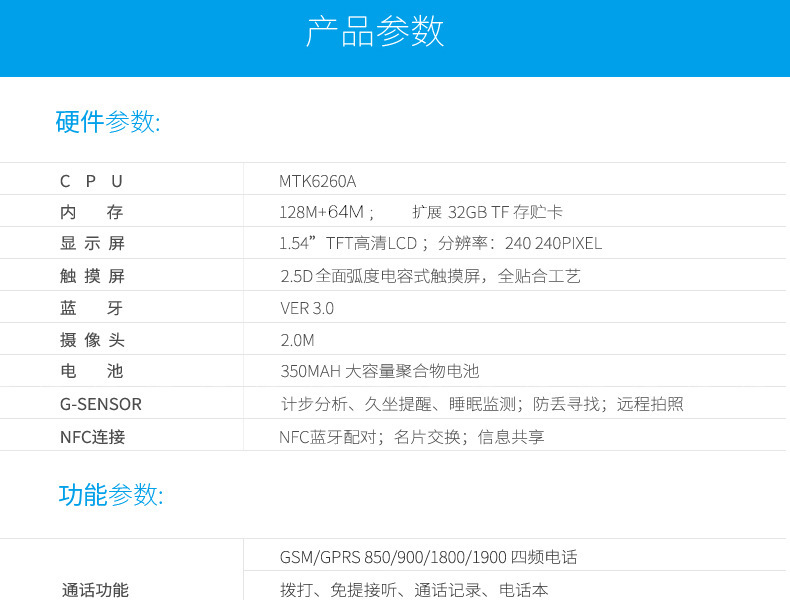Select the NFC连接 row label

(92, 437)
